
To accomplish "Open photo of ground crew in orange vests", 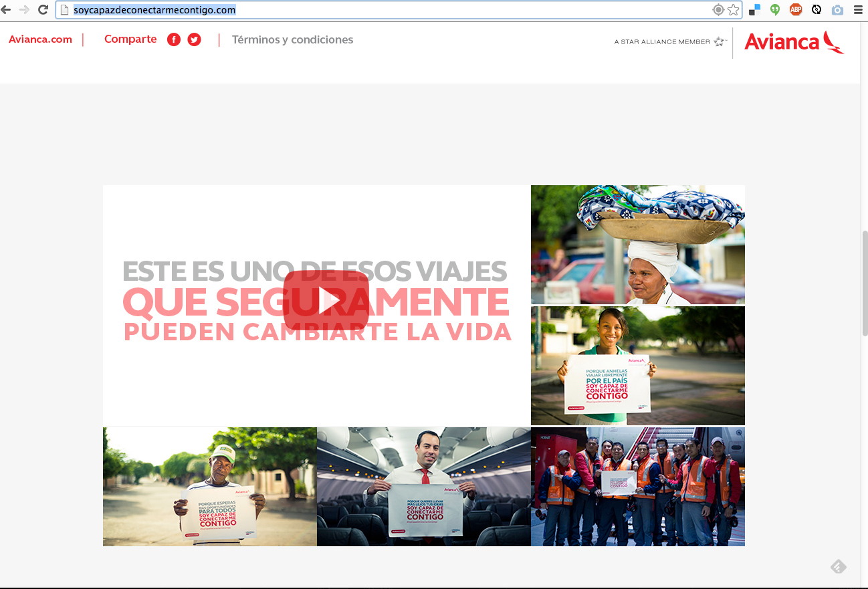I will click(637, 487).
